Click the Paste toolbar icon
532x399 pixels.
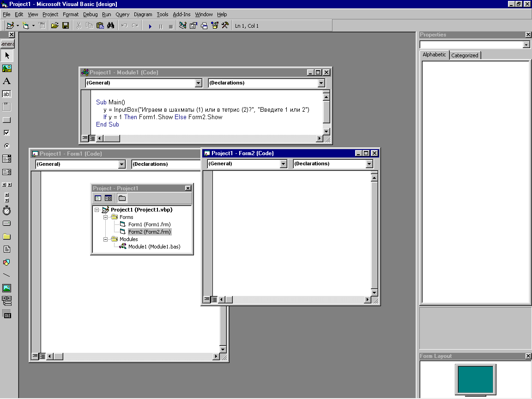click(x=100, y=25)
